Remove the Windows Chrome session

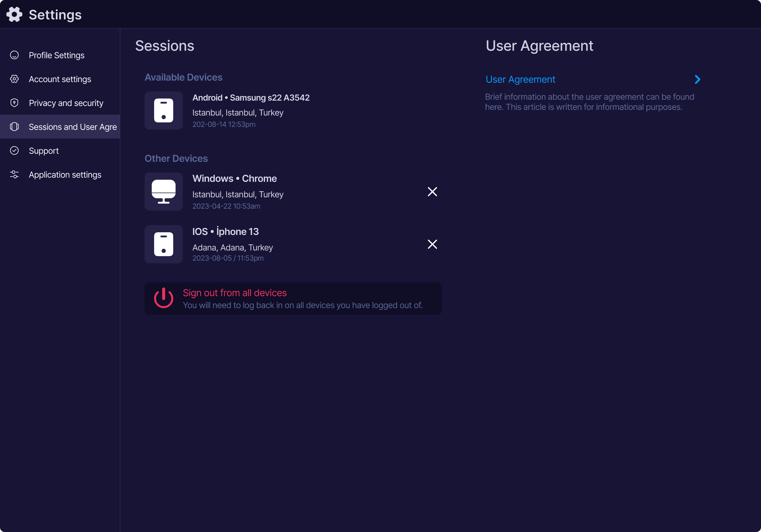[x=432, y=191]
